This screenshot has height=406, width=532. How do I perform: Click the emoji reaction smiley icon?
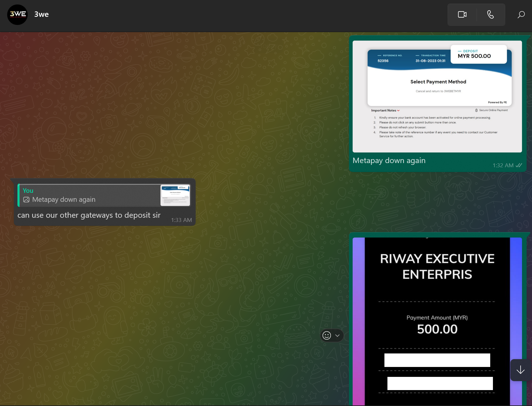tap(327, 335)
